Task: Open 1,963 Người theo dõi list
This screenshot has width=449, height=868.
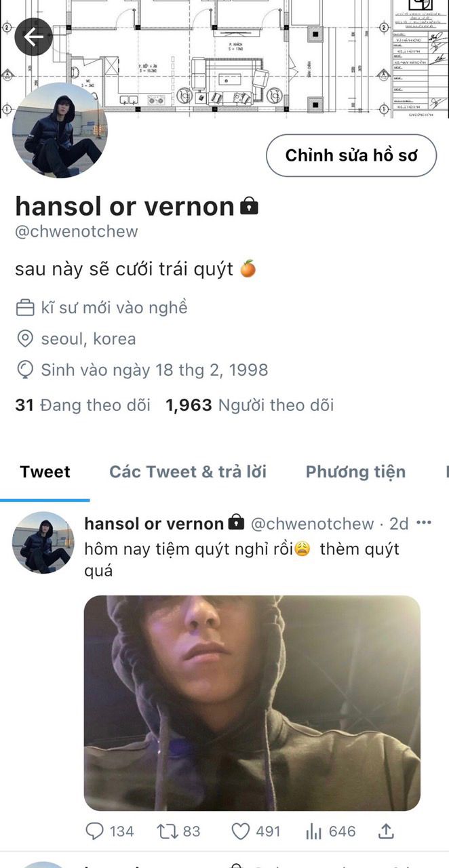Action: point(250,406)
